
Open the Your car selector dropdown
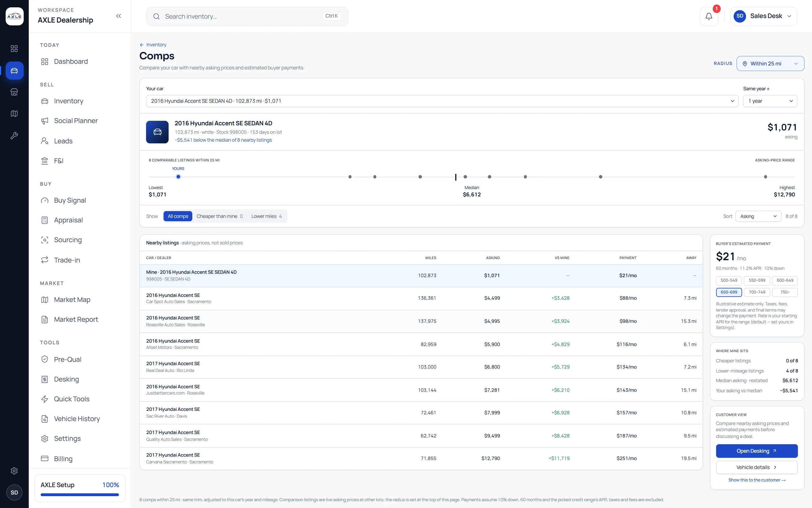pos(442,101)
